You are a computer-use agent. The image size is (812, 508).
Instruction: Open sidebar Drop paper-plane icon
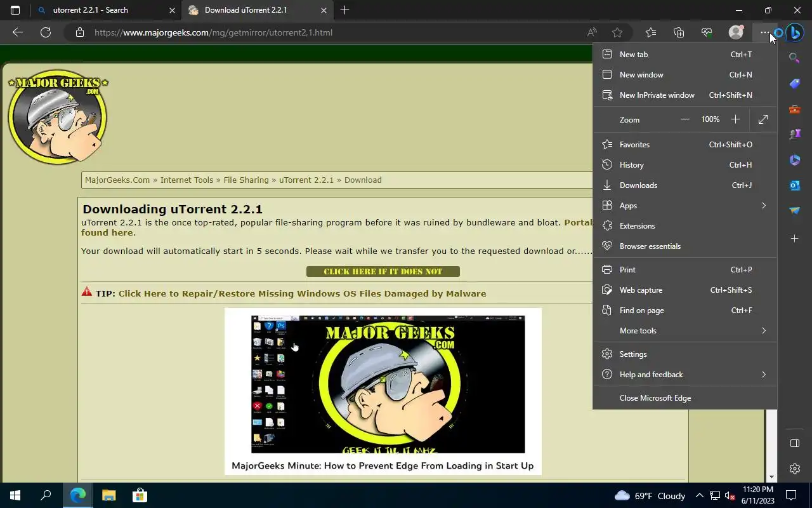pos(794,211)
